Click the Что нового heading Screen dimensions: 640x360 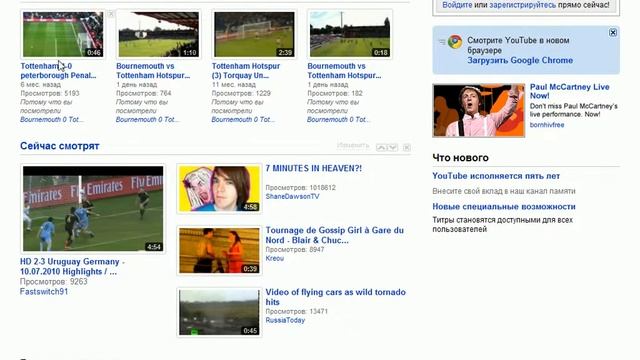(460, 158)
